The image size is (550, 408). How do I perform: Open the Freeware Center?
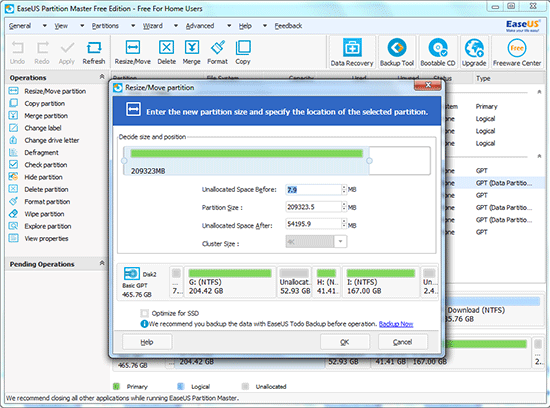(x=517, y=52)
